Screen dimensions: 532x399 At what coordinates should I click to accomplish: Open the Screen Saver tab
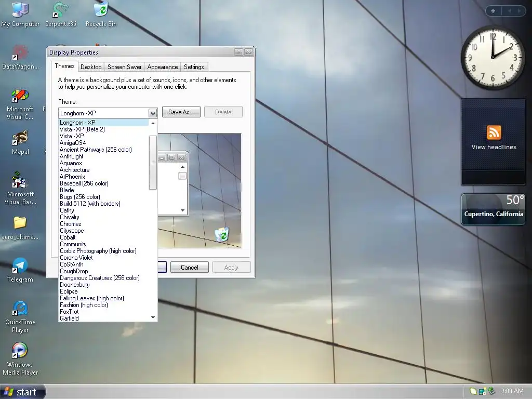[x=124, y=67]
